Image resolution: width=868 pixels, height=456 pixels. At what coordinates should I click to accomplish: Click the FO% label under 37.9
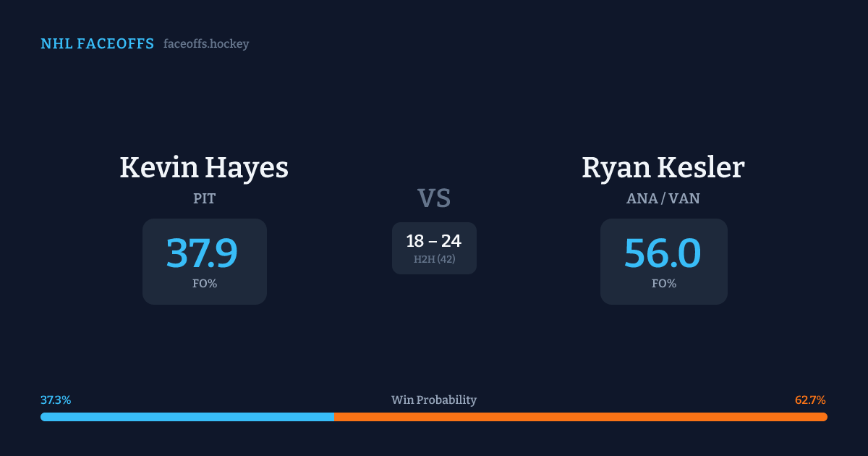205,284
